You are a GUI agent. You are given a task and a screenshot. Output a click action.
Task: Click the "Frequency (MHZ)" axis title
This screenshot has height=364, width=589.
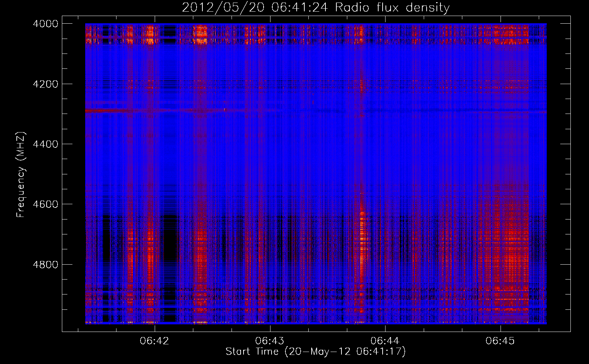21,175
